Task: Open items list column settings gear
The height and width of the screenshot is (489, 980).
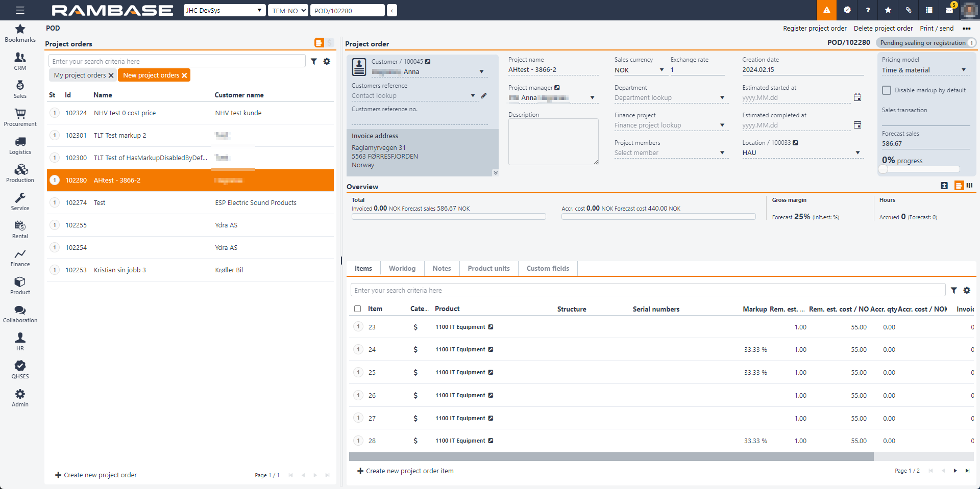Action: [x=967, y=290]
